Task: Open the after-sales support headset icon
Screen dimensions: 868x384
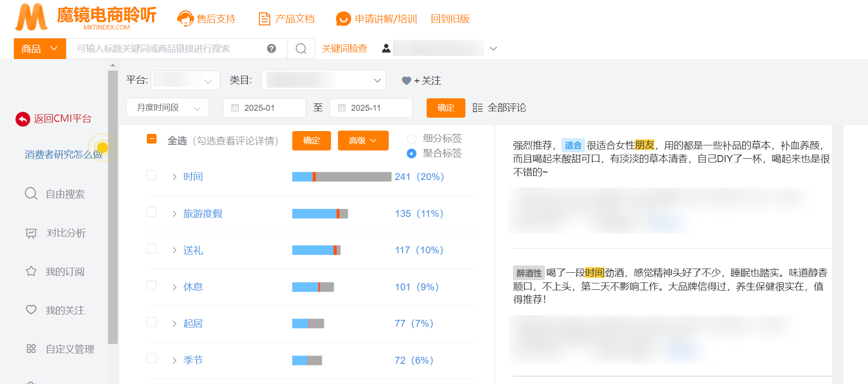Action: pyautogui.click(x=185, y=19)
